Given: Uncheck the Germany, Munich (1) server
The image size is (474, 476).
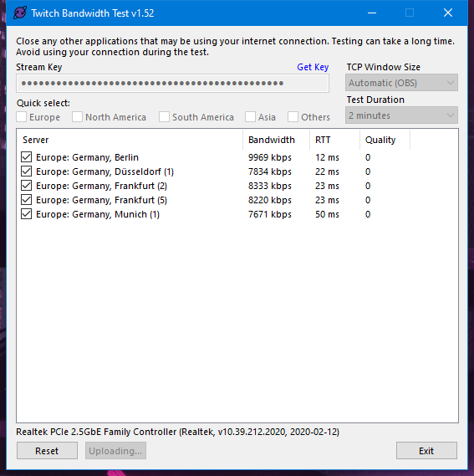Looking at the screenshot, I should [27, 214].
